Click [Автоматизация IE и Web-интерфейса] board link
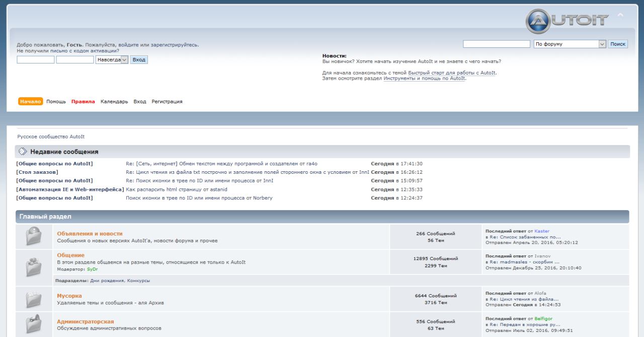 pyautogui.click(x=70, y=189)
